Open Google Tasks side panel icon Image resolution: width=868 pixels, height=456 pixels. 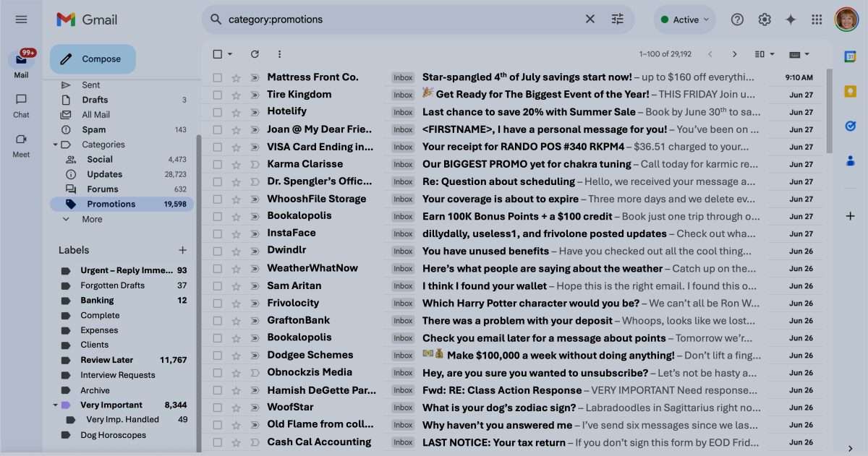(850, 126)
